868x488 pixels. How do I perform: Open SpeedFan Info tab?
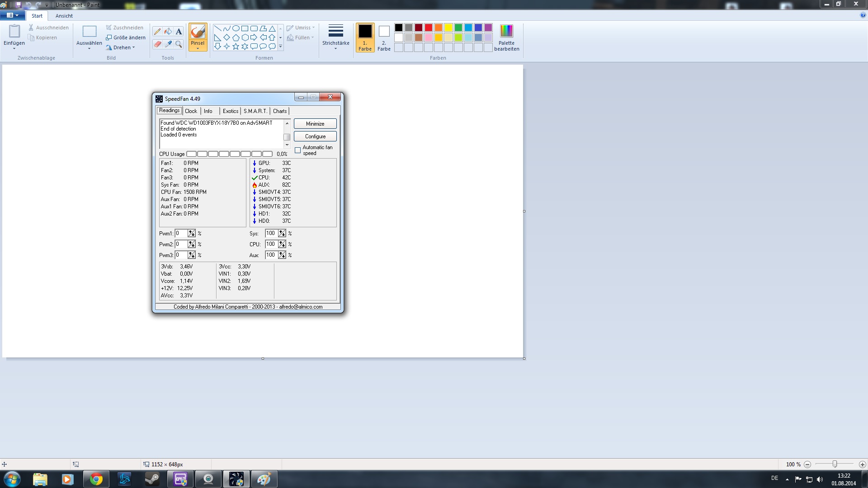point(208,111)
